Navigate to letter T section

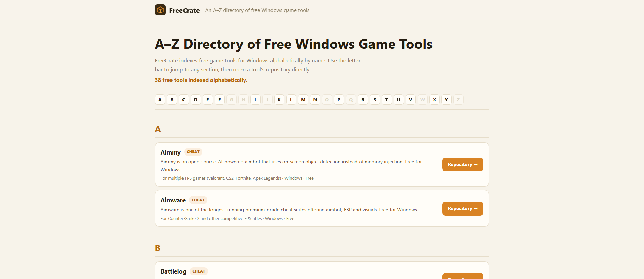point(387,100)
